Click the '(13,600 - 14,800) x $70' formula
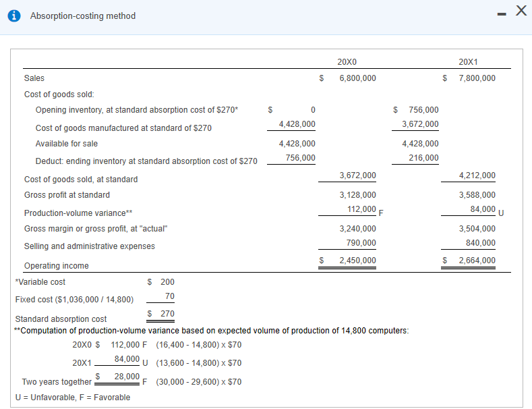Viewport: 532px width, 409px height. (199, 363)
